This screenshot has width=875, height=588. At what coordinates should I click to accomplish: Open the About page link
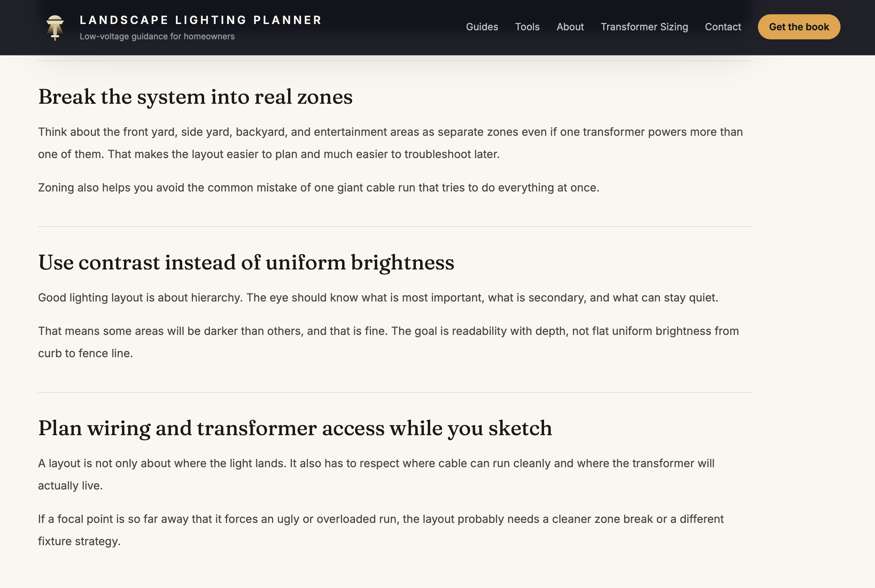tap(570, 27)
